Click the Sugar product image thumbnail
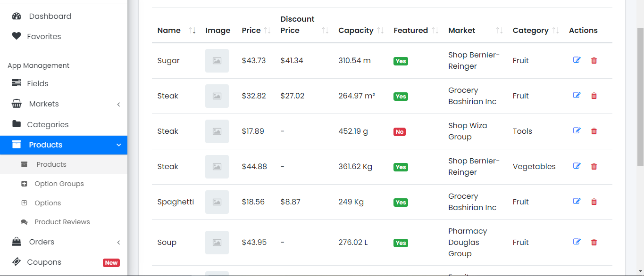 coord(217,61)
